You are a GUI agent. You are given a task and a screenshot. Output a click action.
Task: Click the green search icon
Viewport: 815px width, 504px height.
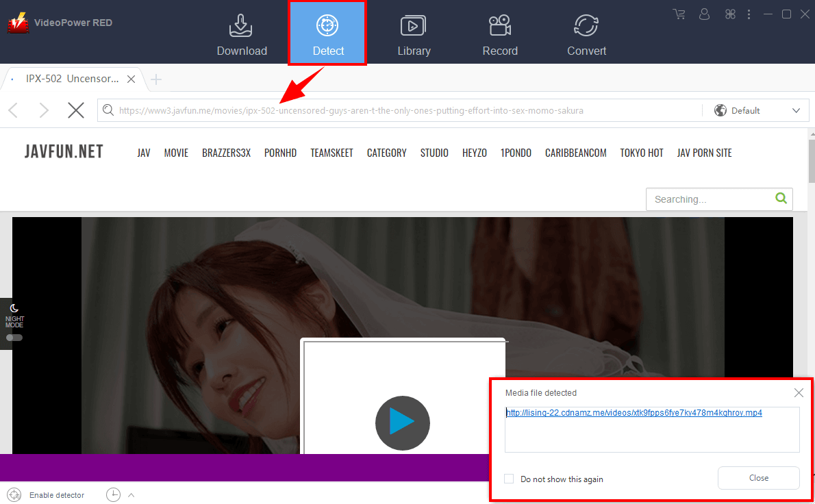click(781, 198)
